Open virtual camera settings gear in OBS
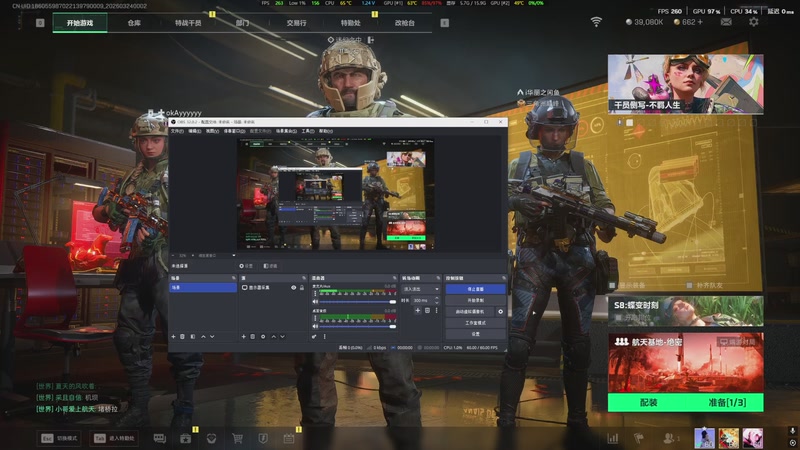Viewport: 800px width, 450px height. pyautogui.click(x=500, y=311)
